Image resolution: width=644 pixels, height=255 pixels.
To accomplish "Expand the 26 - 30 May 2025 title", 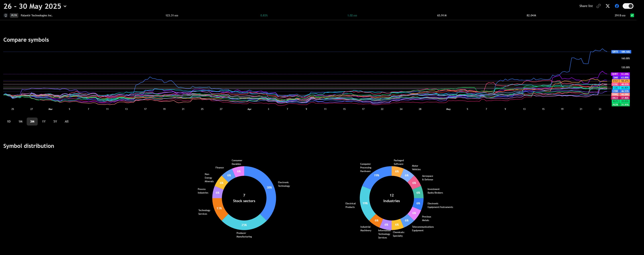I will (32, 6).
